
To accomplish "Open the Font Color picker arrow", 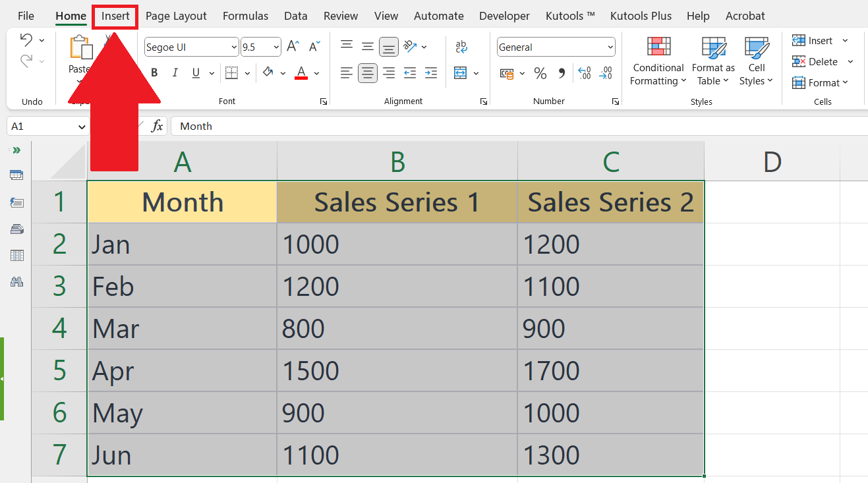I will click(x=316, y=73).
